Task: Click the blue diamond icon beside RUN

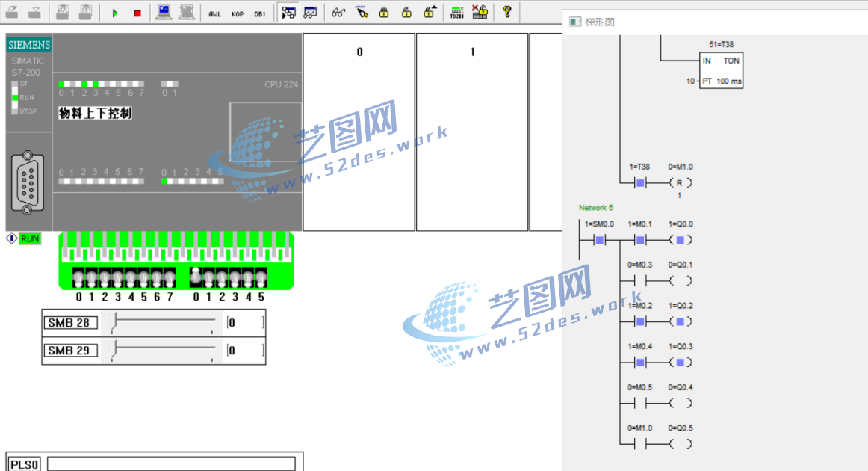Action: pyautogui.click(x=12, y=238)
